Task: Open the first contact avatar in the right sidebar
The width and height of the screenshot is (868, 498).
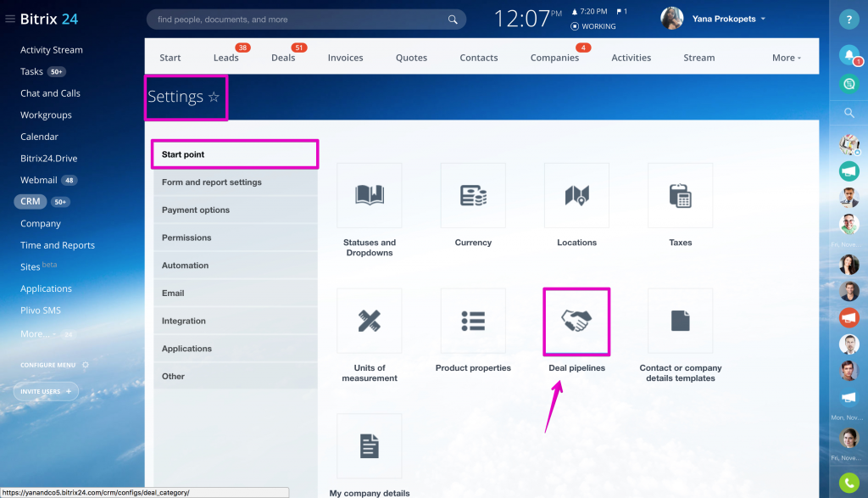Action: coord(849,144)
